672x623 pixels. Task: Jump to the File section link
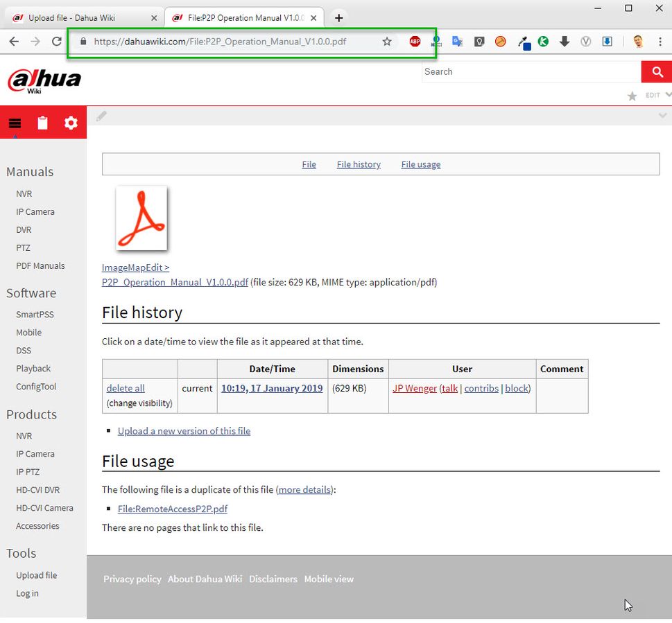coord(309,164)
